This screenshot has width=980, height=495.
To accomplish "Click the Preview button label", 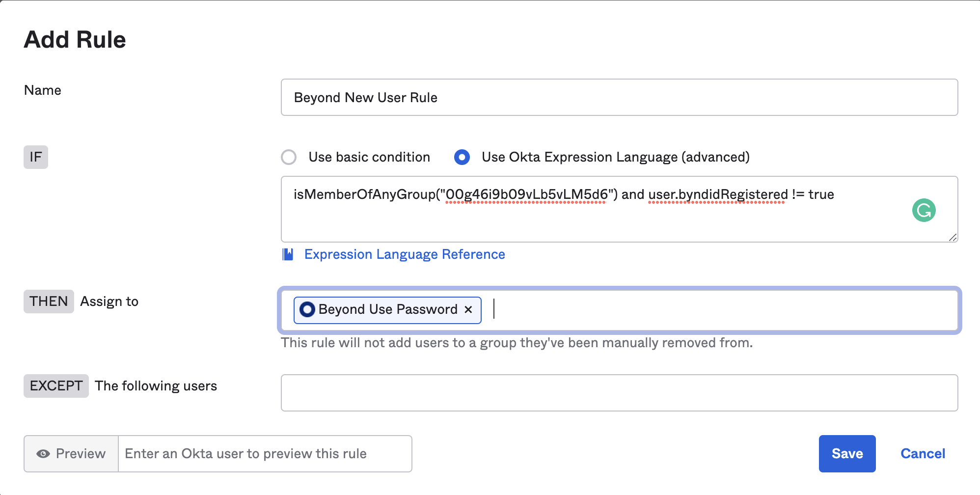I will 81,454.
